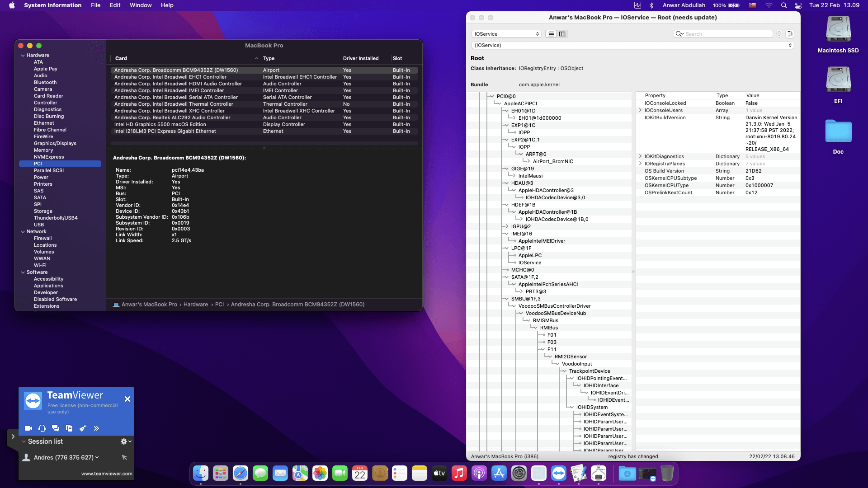The height and width of the screenshot is (488, 868).
Task: Start a TeamViewer video call with camera icon
Action: [28, 428]
